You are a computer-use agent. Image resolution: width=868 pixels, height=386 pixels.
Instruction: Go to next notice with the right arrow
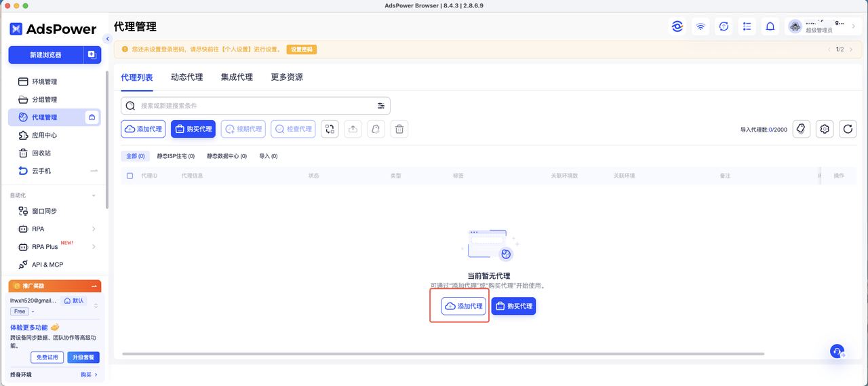(x=851, y=50)
